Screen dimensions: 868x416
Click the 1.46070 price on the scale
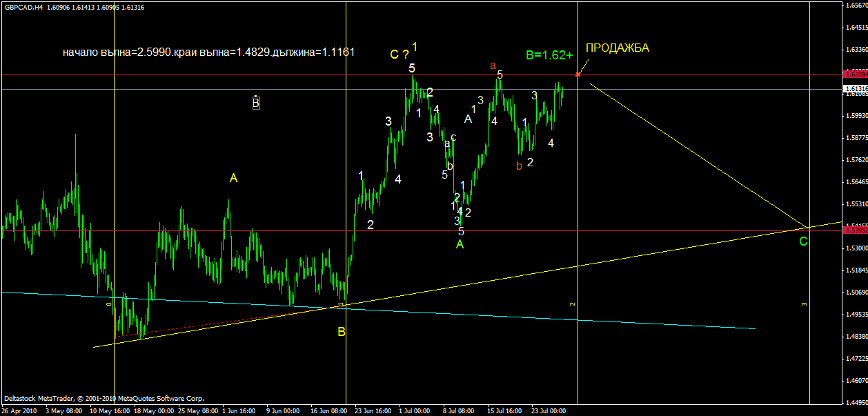857,381
